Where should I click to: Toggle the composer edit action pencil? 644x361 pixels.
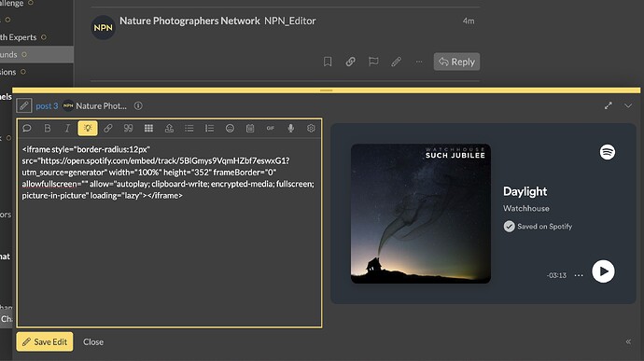[x=24, y=105]
